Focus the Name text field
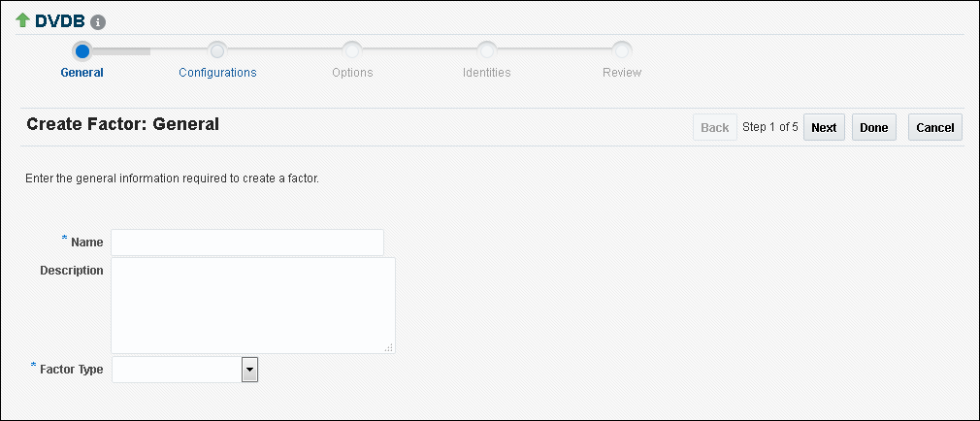 (x=247, y=242)
